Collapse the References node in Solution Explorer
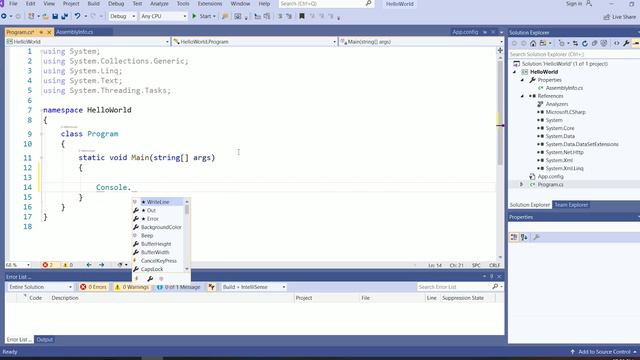Viewport: 640px width, 360px height. point(522,96)
